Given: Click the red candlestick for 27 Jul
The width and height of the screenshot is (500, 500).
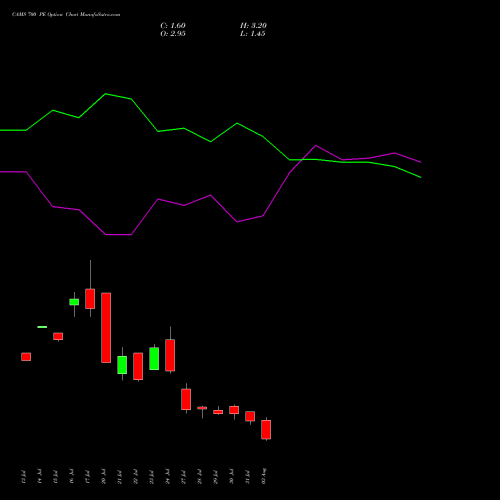Looking at the screenshot, I should [186, 399].
